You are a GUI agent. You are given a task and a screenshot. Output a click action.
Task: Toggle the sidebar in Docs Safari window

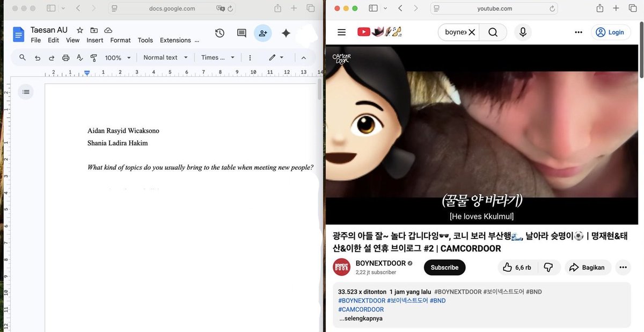tap(51, 8)
